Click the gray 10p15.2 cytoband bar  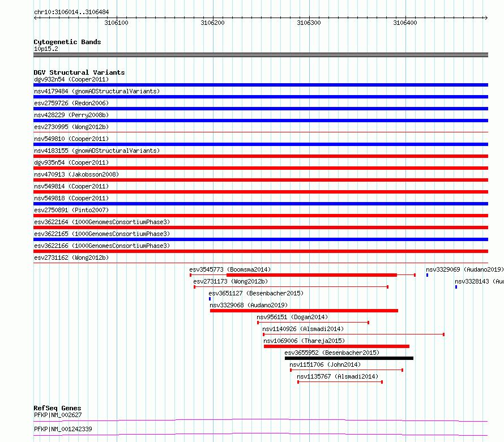[x=260, y=55]
